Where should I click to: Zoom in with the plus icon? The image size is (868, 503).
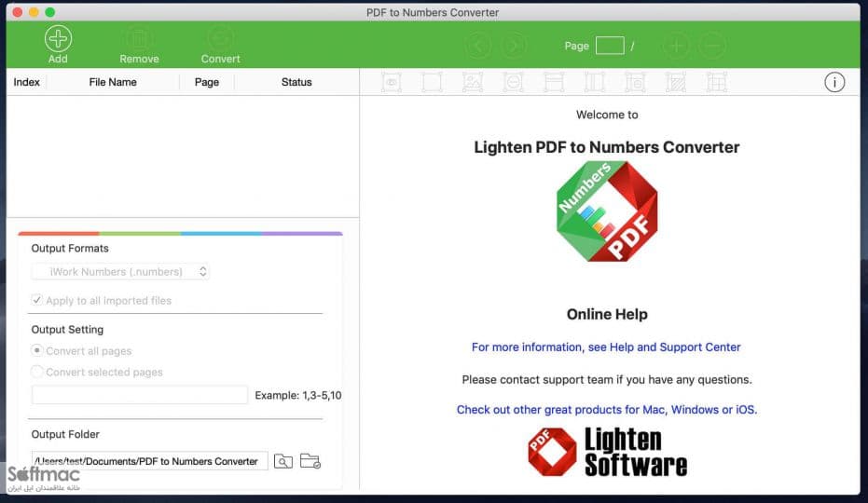(x=677, y=46)
